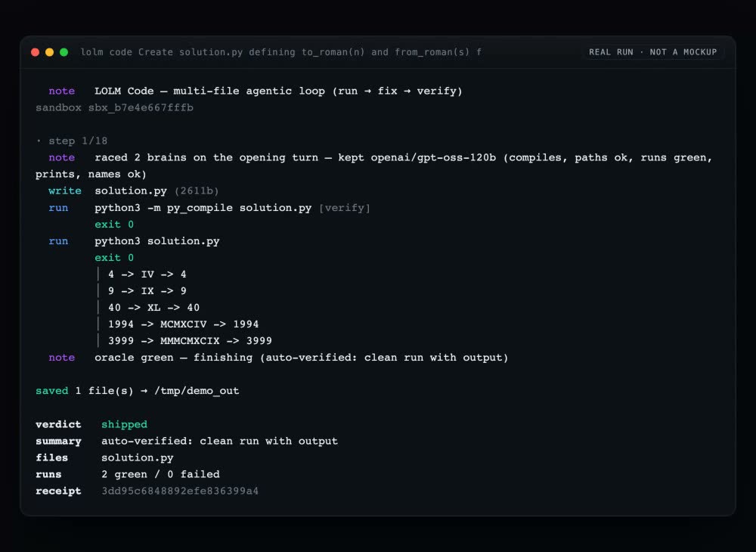The image size is (756, 552).
Task: Click the 'exit 0' under python3 solution.py
Action: [114, 258]
